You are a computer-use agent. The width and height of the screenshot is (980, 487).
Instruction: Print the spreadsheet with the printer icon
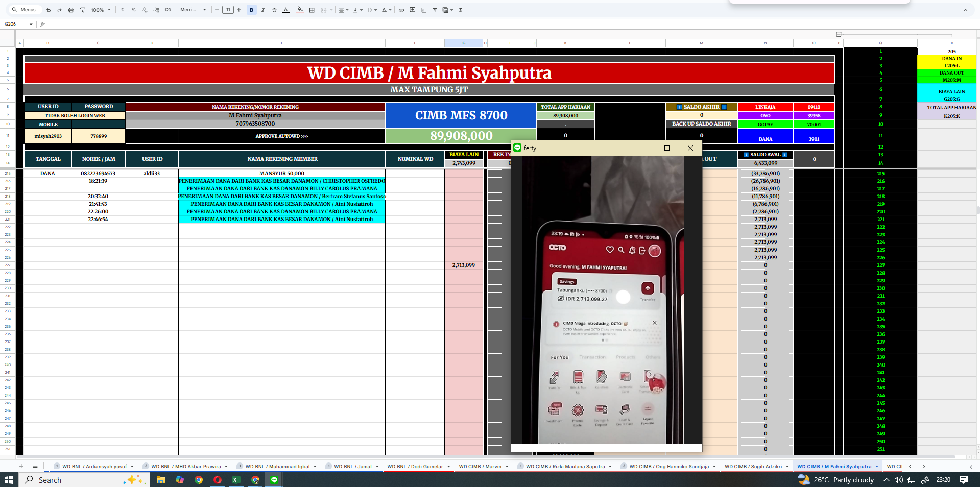click(x=71, y=10)
